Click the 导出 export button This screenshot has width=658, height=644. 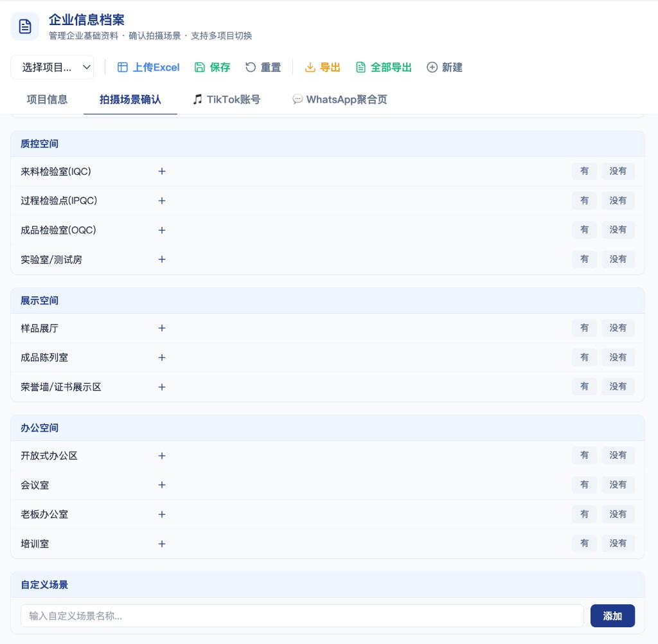tap(323, 67)
